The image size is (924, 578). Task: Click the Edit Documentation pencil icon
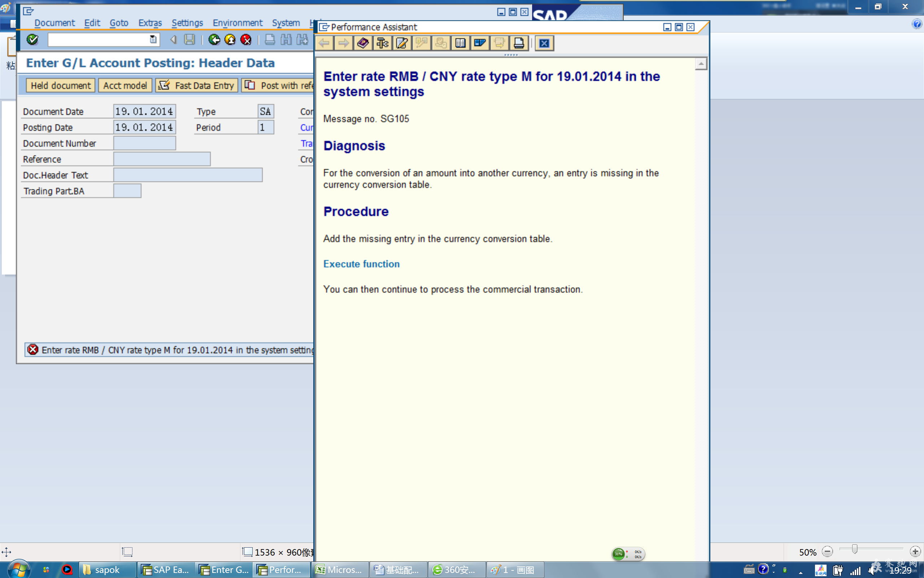coord(402,43)
